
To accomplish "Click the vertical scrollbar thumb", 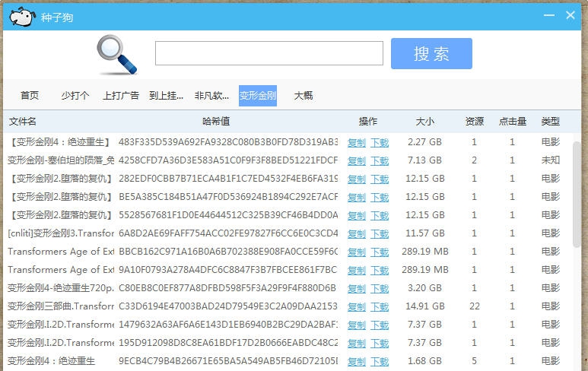I will pos(577,194).
